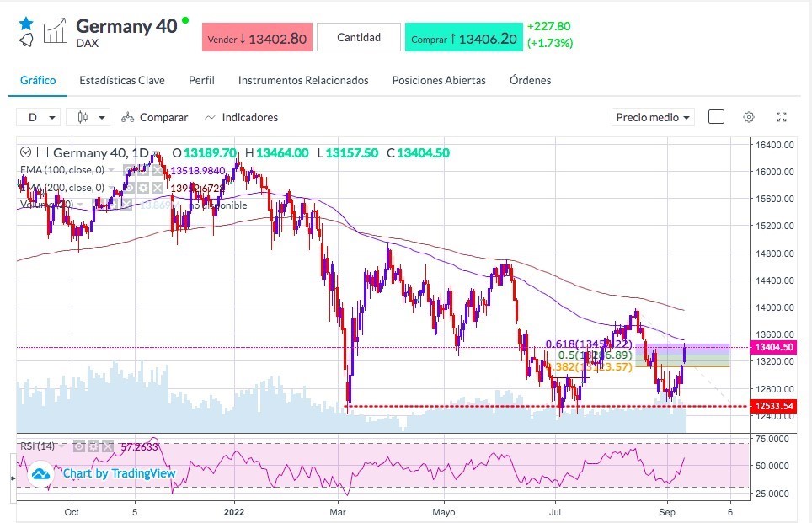This screenshot has height=523, width=812.
Task: Open the chart settings gear
Action: tap(748, 117)
